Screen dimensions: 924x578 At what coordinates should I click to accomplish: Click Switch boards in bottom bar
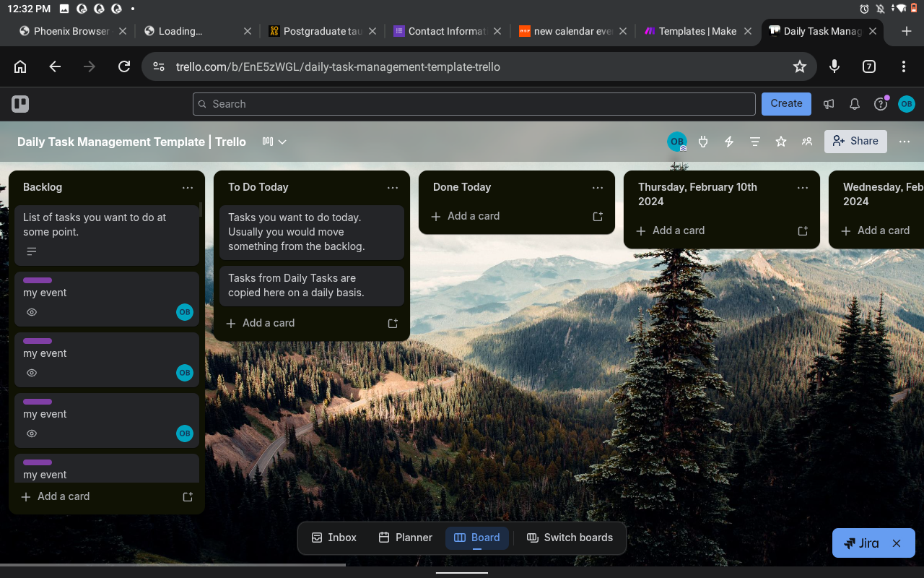pos(570,538)
